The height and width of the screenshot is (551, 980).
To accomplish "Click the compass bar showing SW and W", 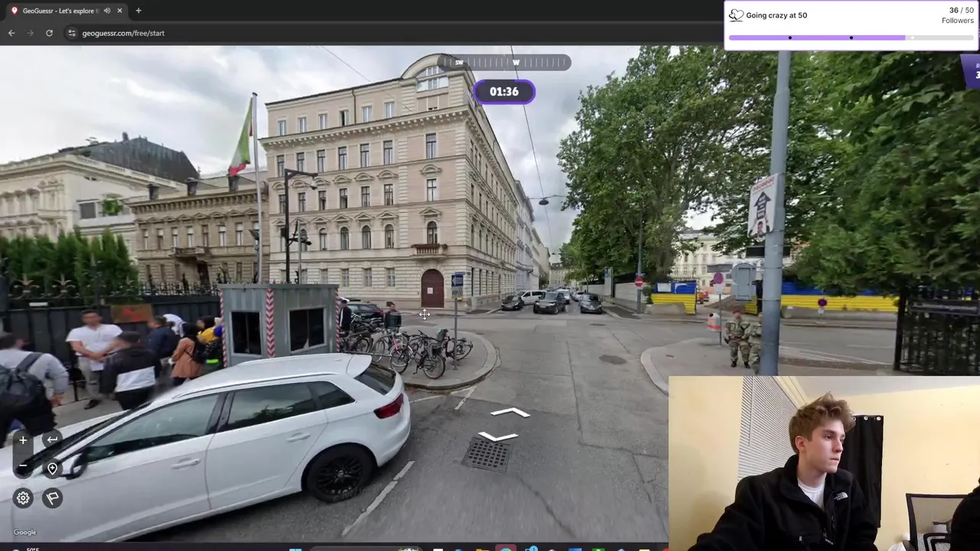I will [505, 63].
